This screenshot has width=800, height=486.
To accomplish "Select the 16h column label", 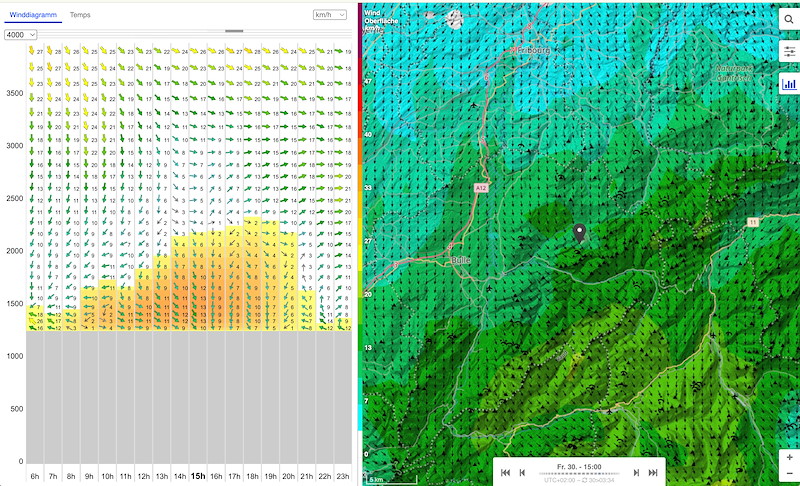I will tap(216, 476).
